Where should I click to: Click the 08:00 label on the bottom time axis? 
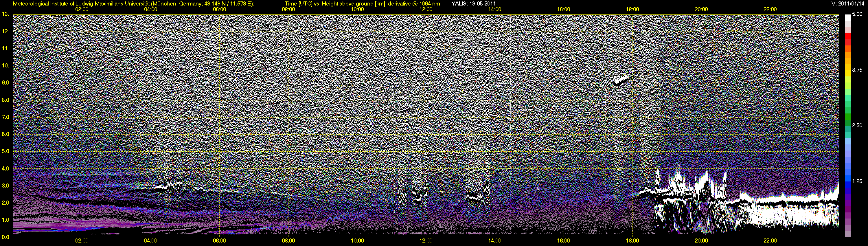coord(288,241)
